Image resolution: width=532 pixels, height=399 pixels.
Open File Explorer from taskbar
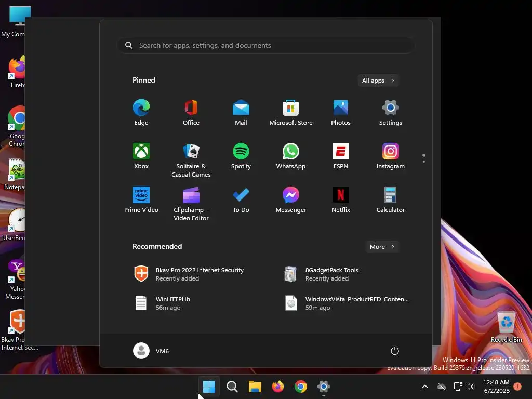pyautogui.click(x=255, y=387)
